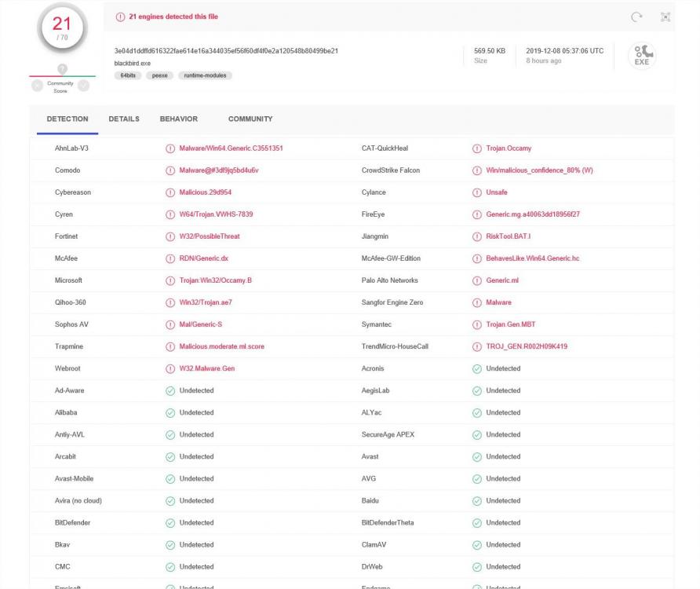
Task: Click the Symantec Trojan.Gen.MBT result
Action: tap(510, 324)
